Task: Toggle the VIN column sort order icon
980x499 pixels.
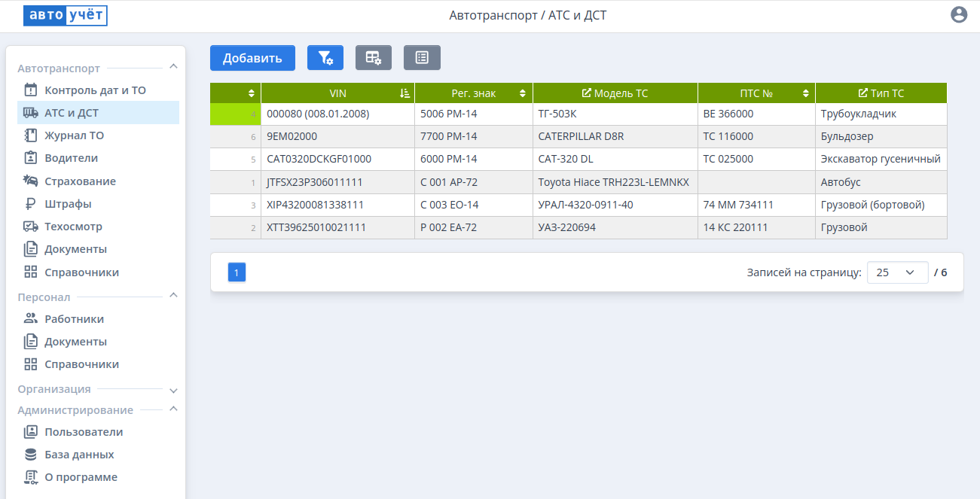Action: (405, 93)
